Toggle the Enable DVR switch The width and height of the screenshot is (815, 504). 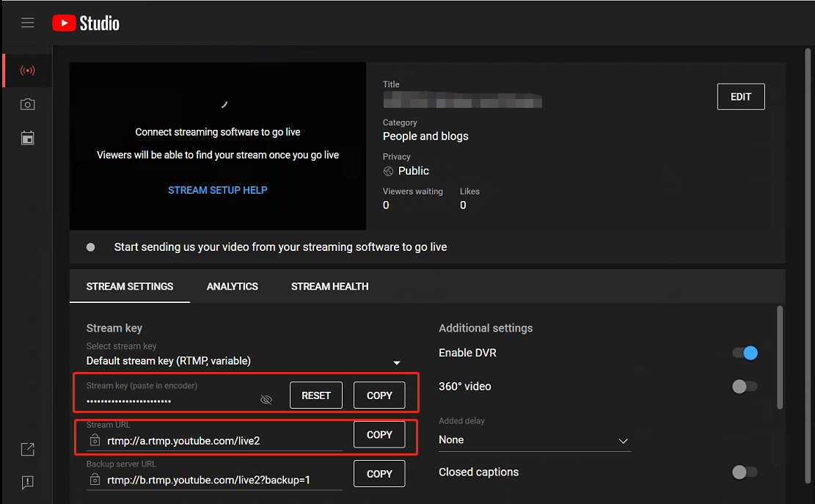[745, 353]
